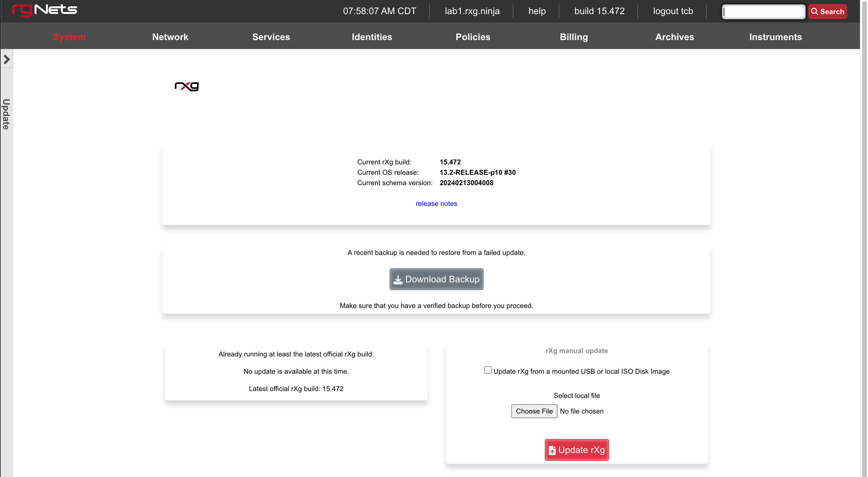Click the red Search button
Image resolution: width=868 pixels, height=477 pixels.
click(827, 12)
